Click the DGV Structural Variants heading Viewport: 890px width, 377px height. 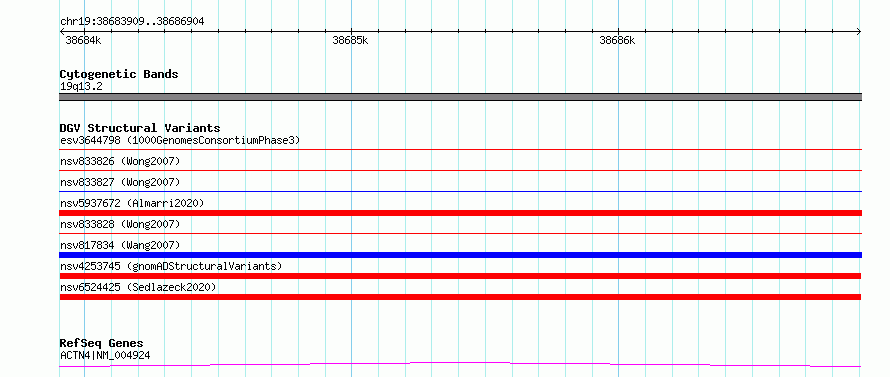pos(140,128)
